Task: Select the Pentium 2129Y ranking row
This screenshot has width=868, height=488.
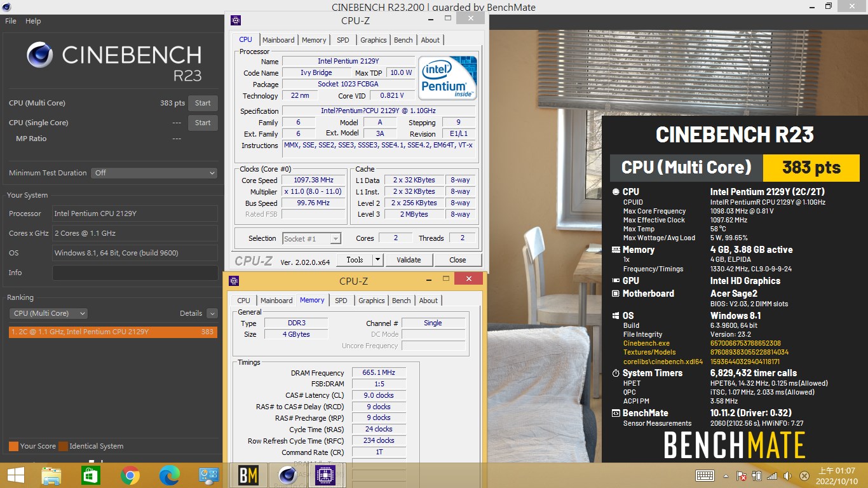Action: point(113,332)
